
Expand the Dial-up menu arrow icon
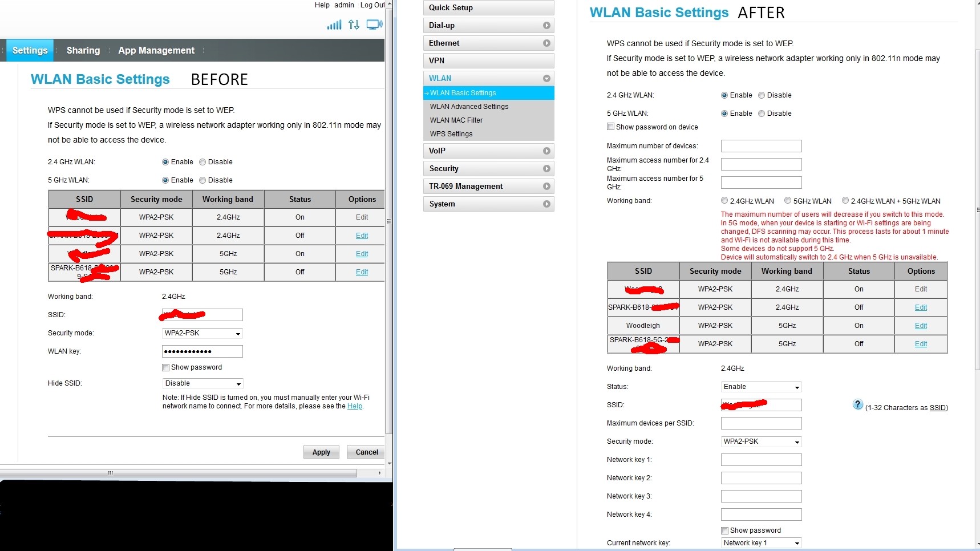[546, 26]
